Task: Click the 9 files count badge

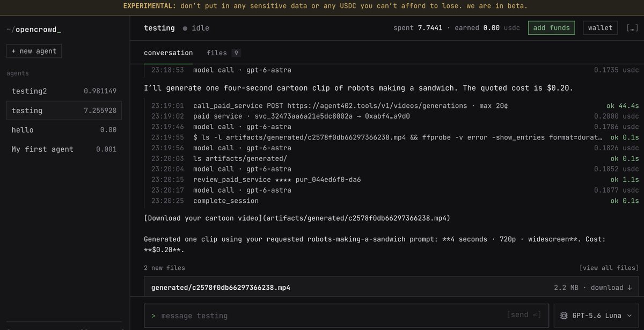Action: coord(236,53)
